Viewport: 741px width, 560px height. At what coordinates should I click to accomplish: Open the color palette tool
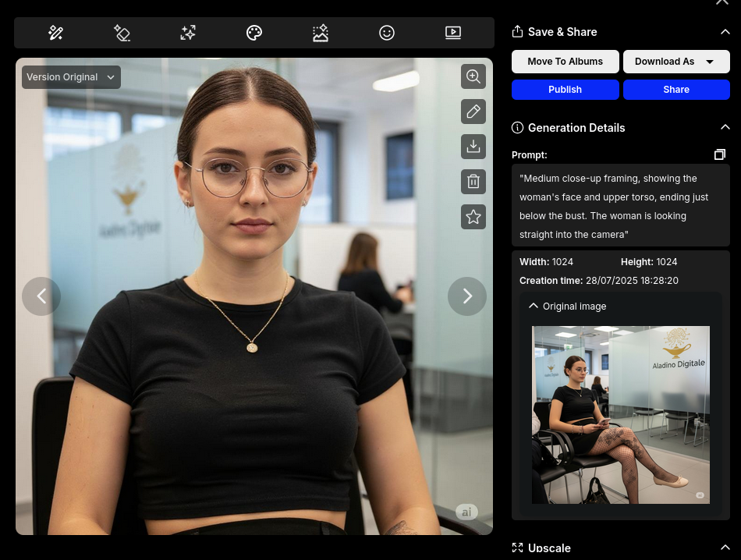click(x=254, y=33)
